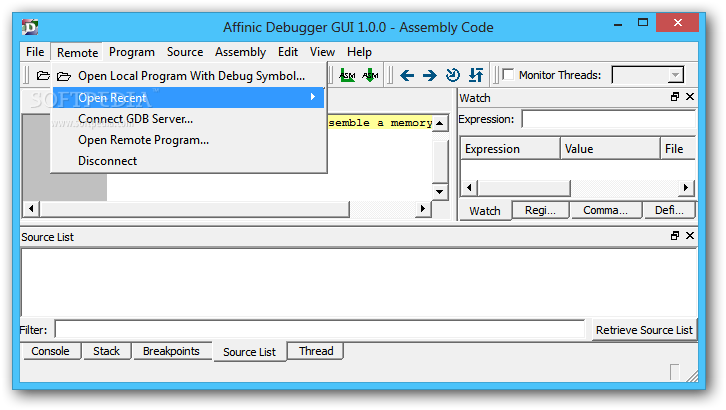
Task: Enable the Monitor Threads checkbox
Action: tap(508, 75)
